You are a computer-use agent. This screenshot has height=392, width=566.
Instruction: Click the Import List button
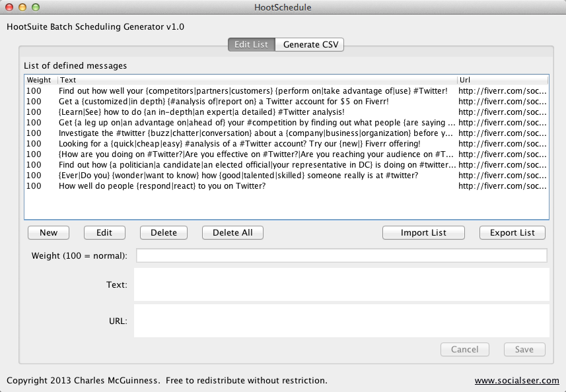point(423,232)
